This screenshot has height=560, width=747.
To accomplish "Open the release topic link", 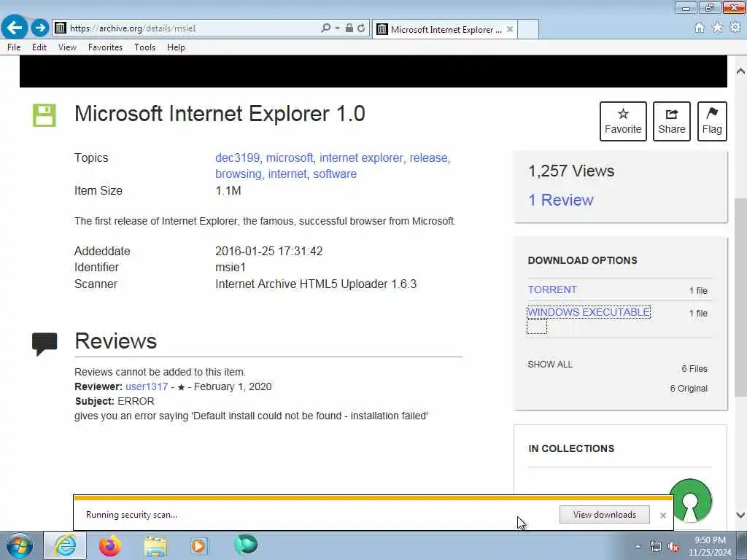I will (x=428, y=157).
